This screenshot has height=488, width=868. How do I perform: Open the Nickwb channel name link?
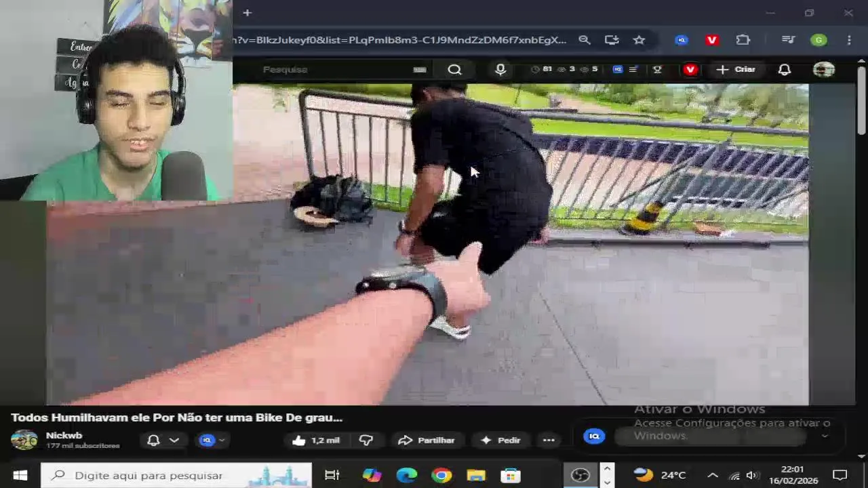[x=64, y=435]
